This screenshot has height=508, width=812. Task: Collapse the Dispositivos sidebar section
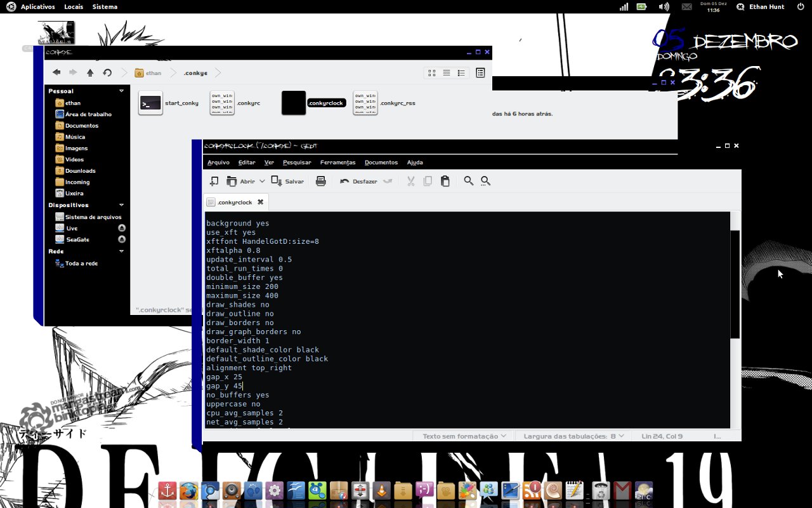pos(121,205)
